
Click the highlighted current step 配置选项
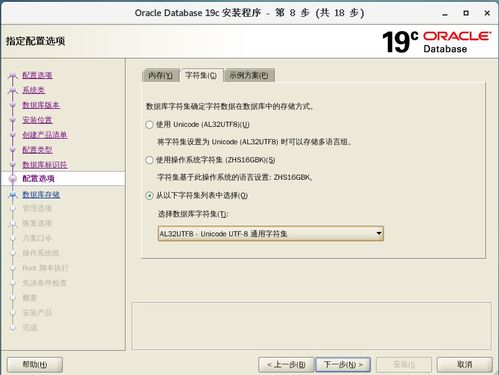38,179
